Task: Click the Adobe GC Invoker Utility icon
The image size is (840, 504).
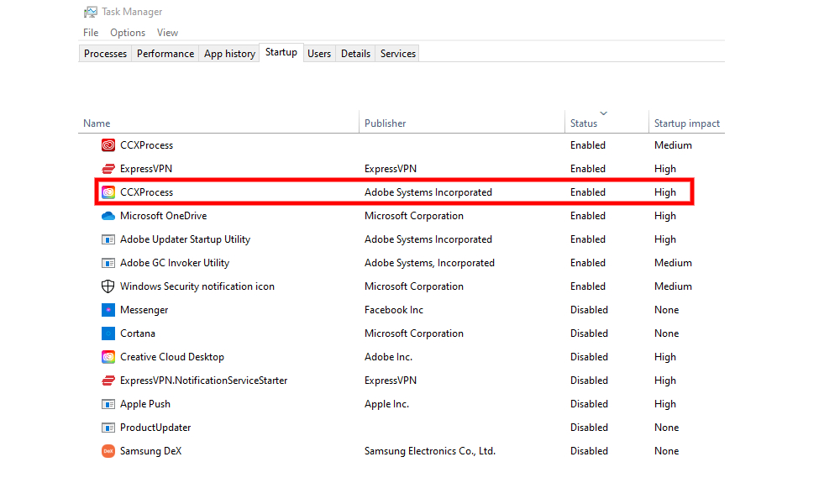Action: 108,263
